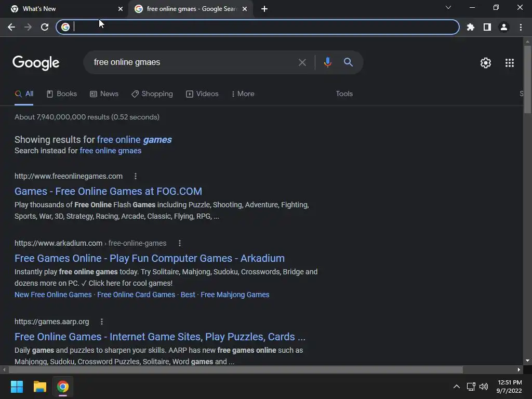This screenshot has width=532, height=399.
Task: Switch to Books results
Action: click(62, 94)
